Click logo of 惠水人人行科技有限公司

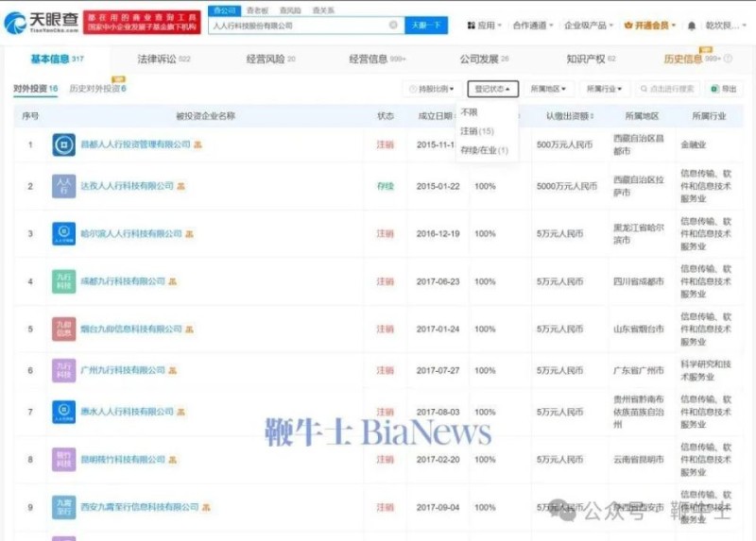click(x=63, y=412)
